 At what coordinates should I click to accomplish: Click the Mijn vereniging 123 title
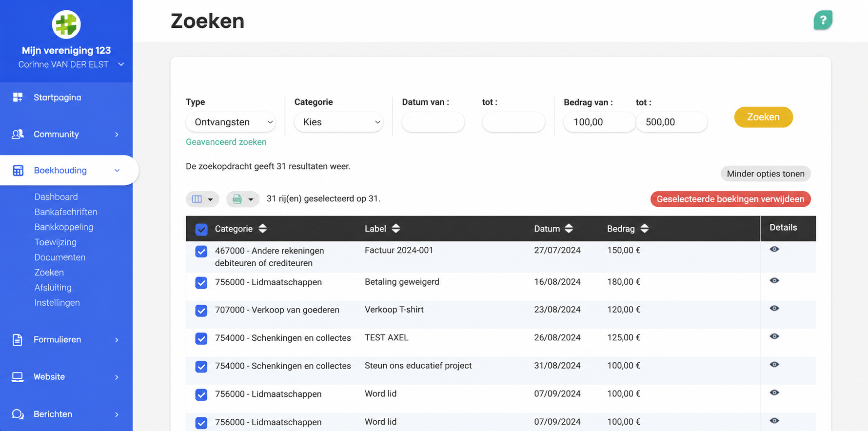(66, 50)
